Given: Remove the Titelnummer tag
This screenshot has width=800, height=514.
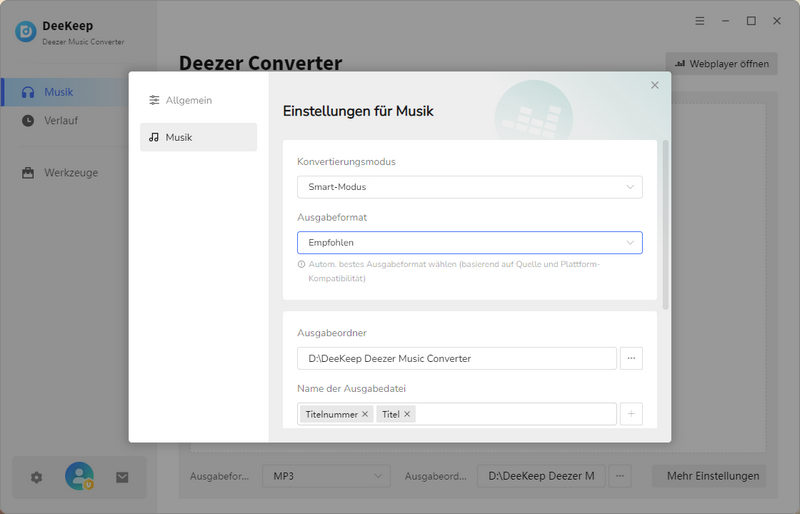Looking at the screenshot, I should 365,414.
